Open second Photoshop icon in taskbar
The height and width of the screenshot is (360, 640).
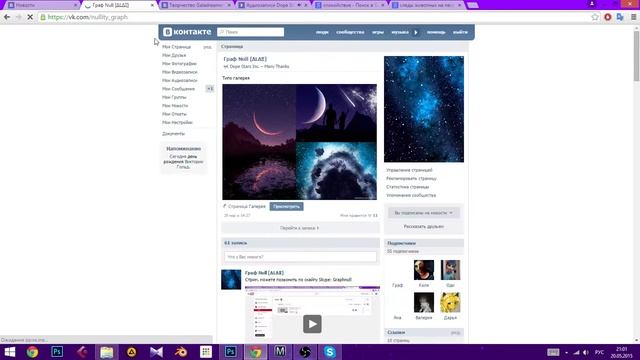[231, 352]
